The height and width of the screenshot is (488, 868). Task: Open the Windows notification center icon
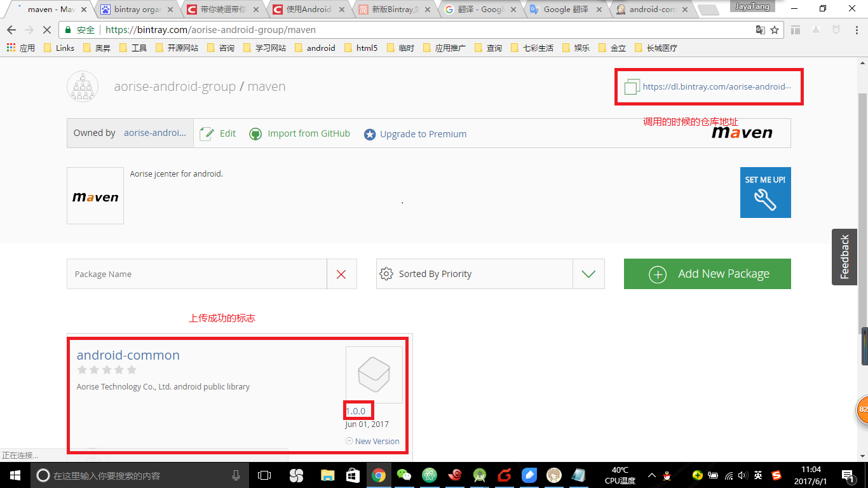848,475
